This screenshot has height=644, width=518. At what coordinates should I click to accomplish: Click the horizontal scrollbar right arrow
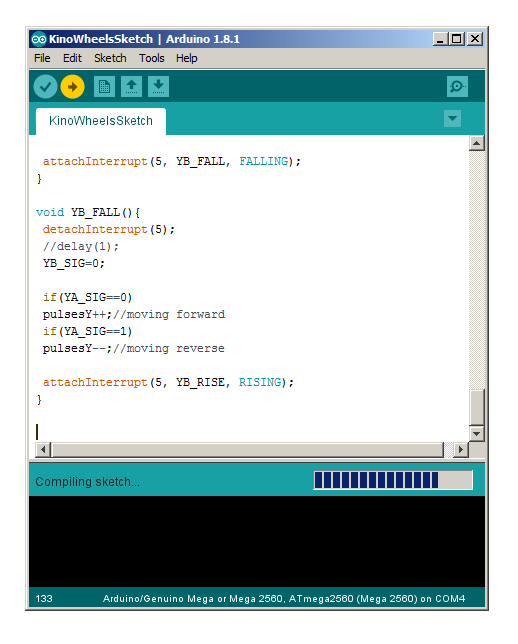(460, 449)
